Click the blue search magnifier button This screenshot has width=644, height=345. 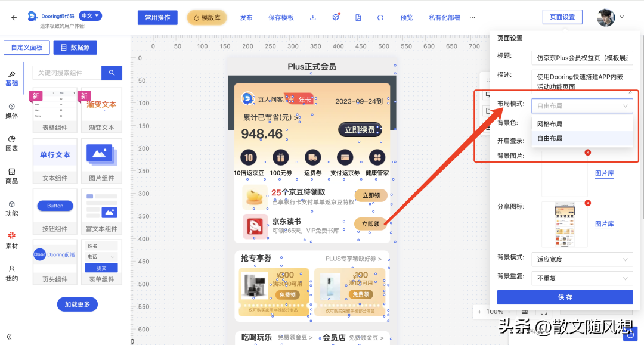pyautogui.click(x=112, y=73)
